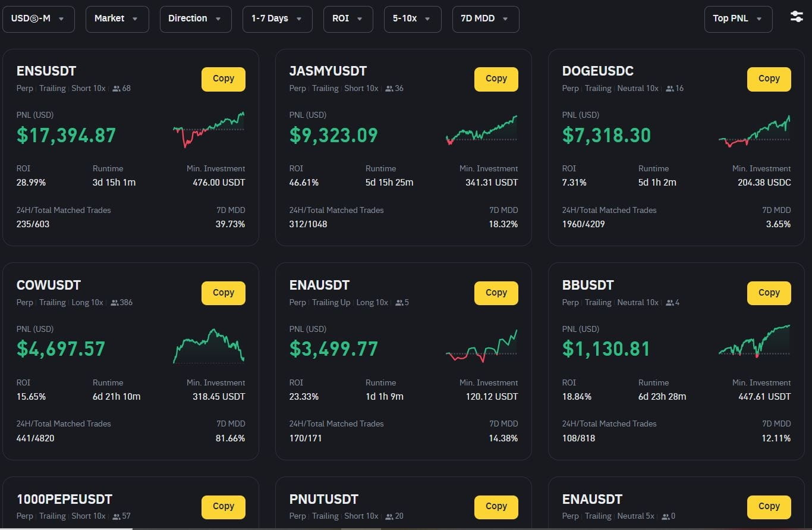Expand the 1-7 Days runtime filter
The image size is (812, 530).
(276, 19)
